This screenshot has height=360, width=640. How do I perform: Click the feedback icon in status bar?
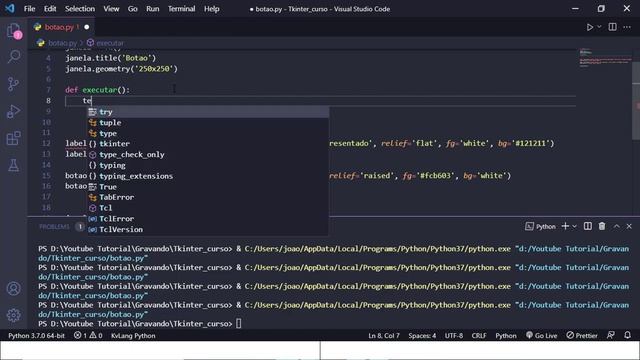pyautogui.click(x=611, y=335)
